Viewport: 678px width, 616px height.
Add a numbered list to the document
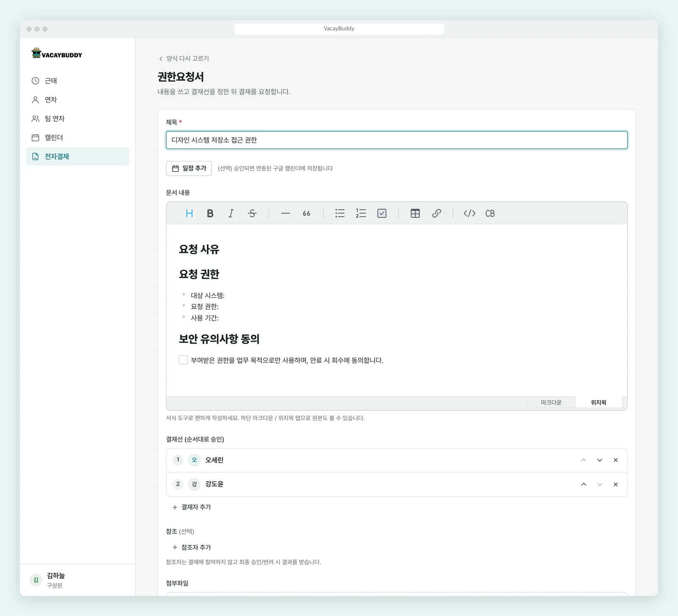(361, 214)
